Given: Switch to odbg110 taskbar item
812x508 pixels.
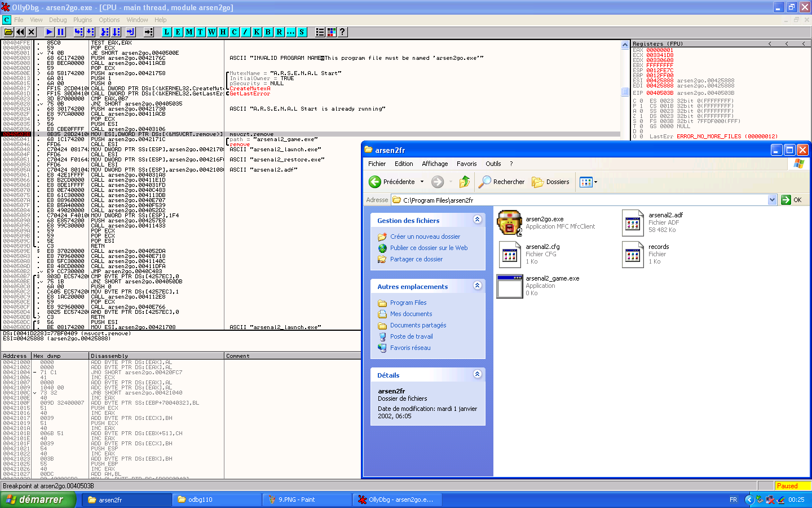Looking at the screenshot, I should [217, 500].
